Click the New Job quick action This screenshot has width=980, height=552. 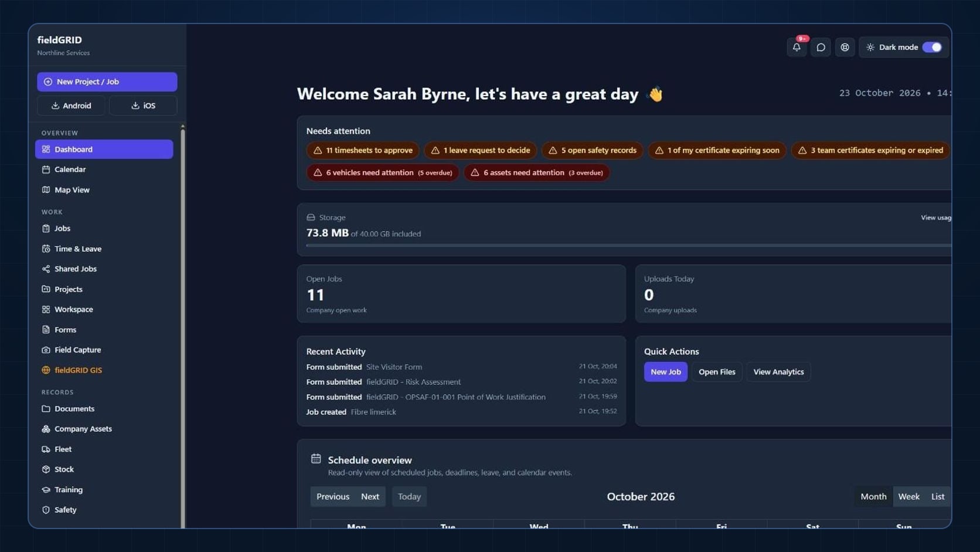(666, 372)
